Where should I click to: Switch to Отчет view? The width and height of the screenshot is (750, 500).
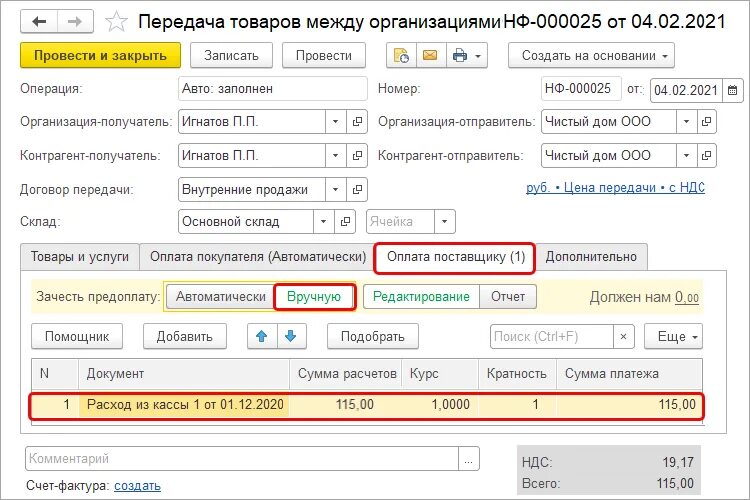pyautogui.click(x=507, y=297)
